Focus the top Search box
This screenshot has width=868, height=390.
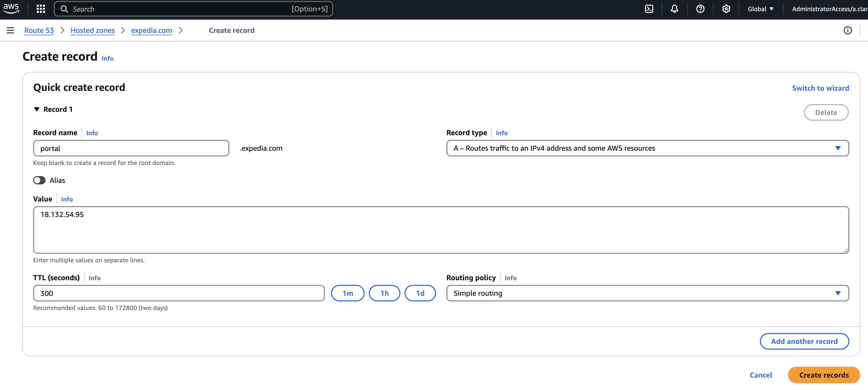point(193,9)
